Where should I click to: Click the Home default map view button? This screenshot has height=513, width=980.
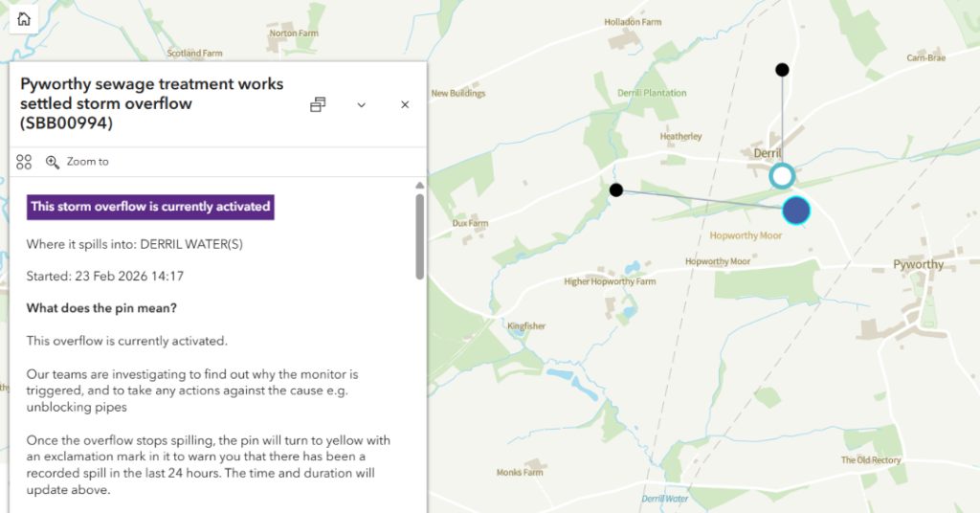(24, 19)
